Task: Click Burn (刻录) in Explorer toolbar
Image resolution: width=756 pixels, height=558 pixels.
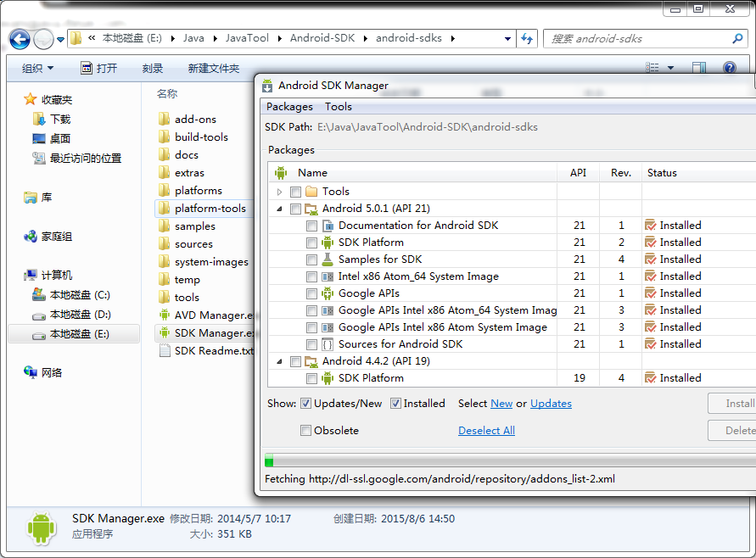Action: [153, 69]
